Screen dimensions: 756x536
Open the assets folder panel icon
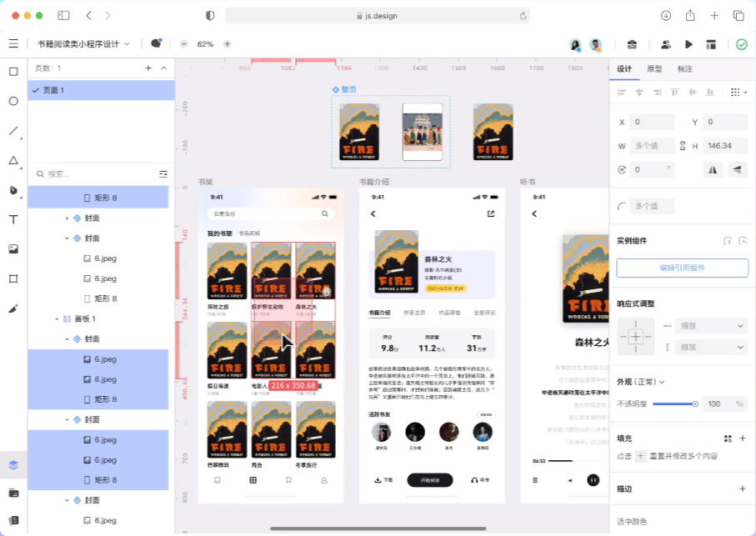click(x=13, y=493)
